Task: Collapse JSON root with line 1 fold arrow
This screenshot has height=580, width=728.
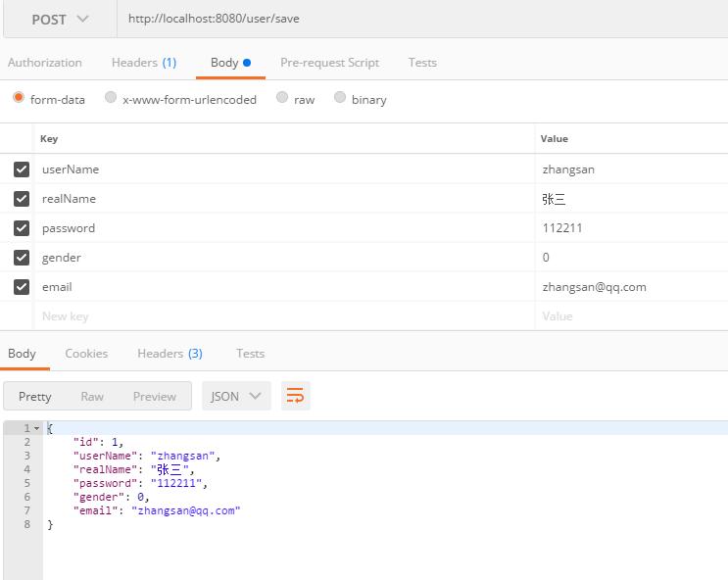Action: click(x=37, y=429)
